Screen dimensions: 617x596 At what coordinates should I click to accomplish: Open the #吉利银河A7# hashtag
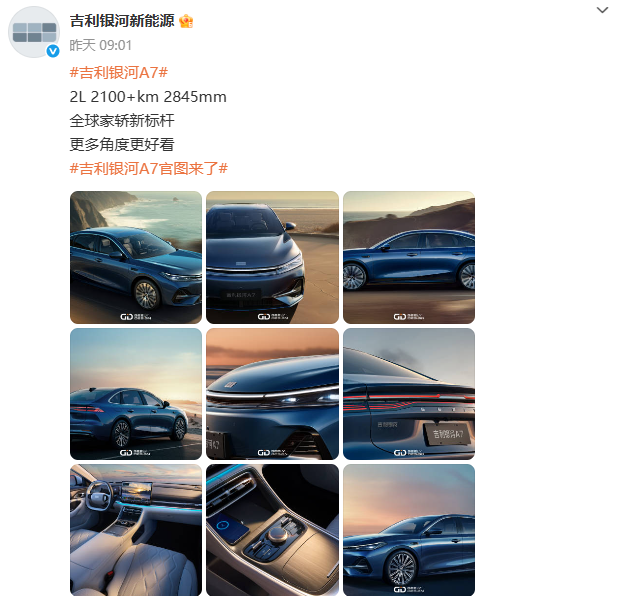coord(119,73)
